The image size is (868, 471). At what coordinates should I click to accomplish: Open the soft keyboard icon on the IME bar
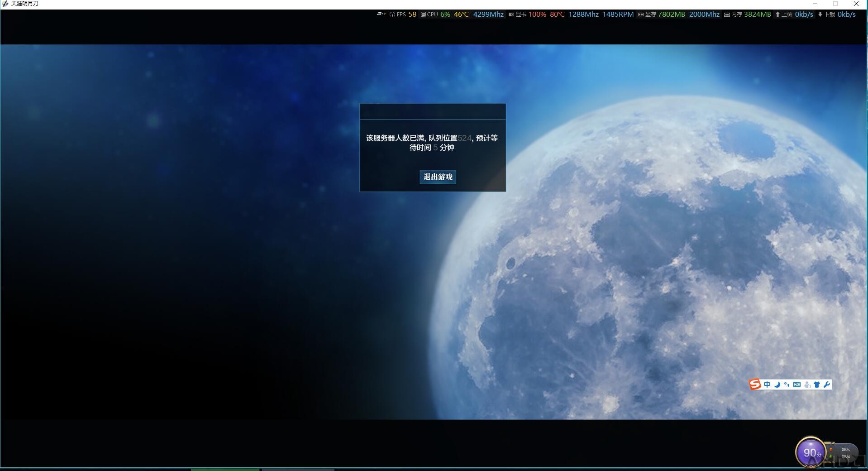pos(797,384)
